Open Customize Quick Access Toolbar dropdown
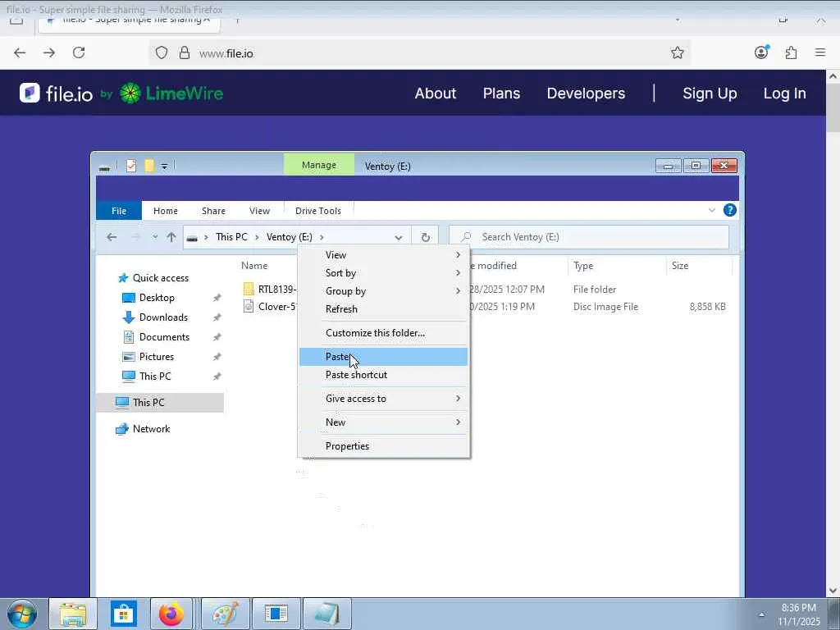This screenshot has width=840, height=630. coord(164,167)
